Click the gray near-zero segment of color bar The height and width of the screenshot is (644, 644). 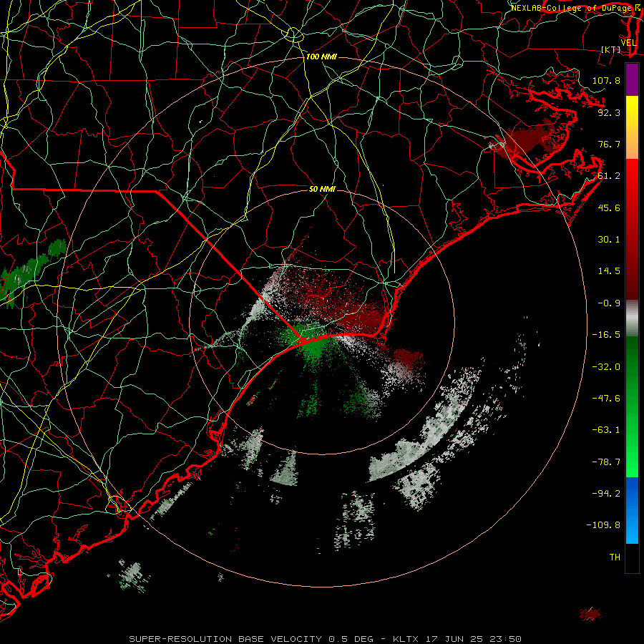[x=632, y=318]
